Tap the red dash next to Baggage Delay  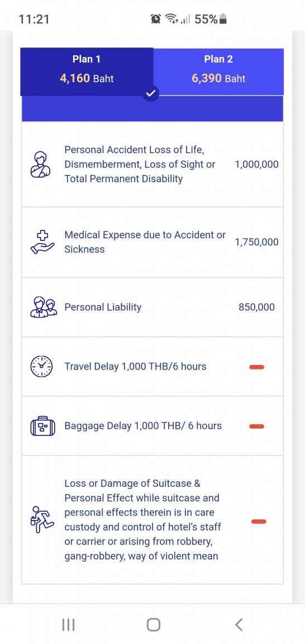(256, 427)
